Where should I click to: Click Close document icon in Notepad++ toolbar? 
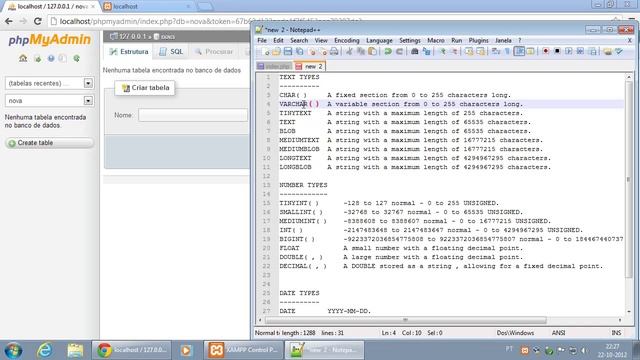coord(312,51)
